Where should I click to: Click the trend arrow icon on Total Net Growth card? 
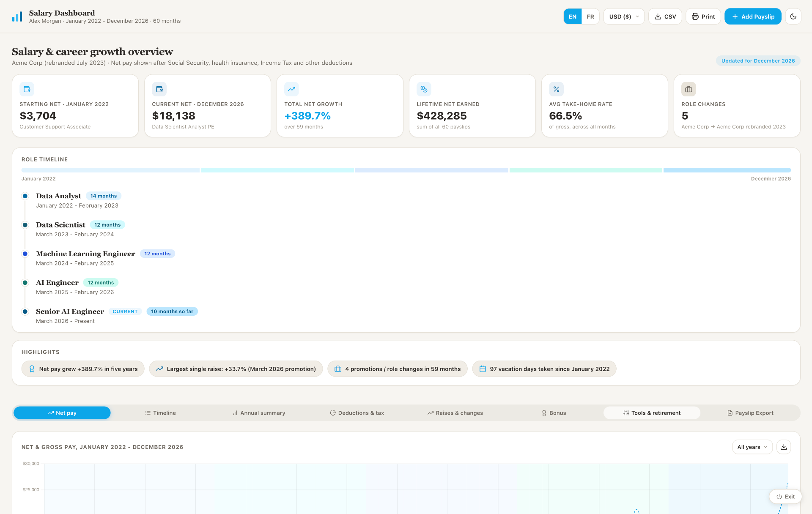click(291, 89)
